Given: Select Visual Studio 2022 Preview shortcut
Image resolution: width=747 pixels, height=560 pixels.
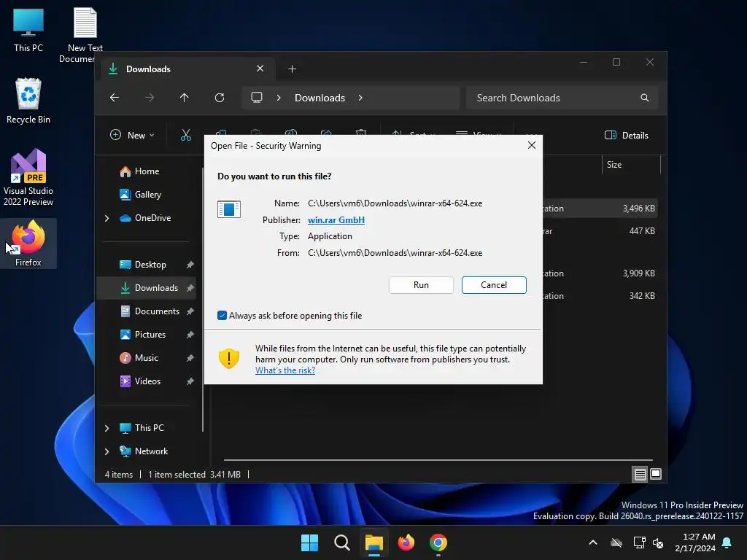Looking at the screenshot, I should coord(28,177).
